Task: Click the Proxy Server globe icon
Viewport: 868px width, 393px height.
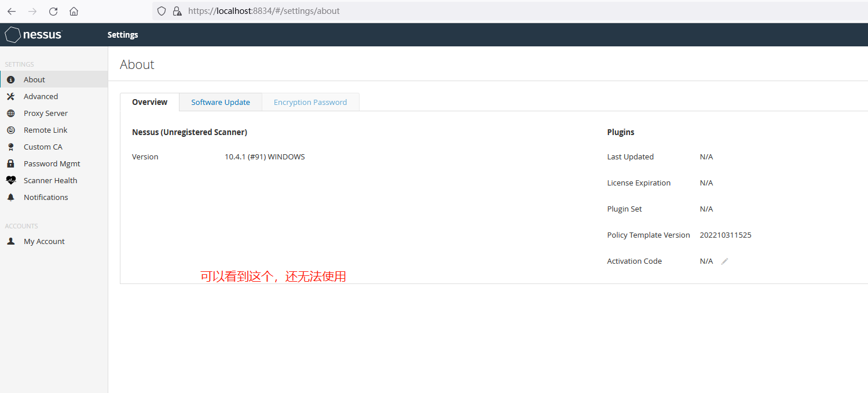Action: click(x=10, y=113)
